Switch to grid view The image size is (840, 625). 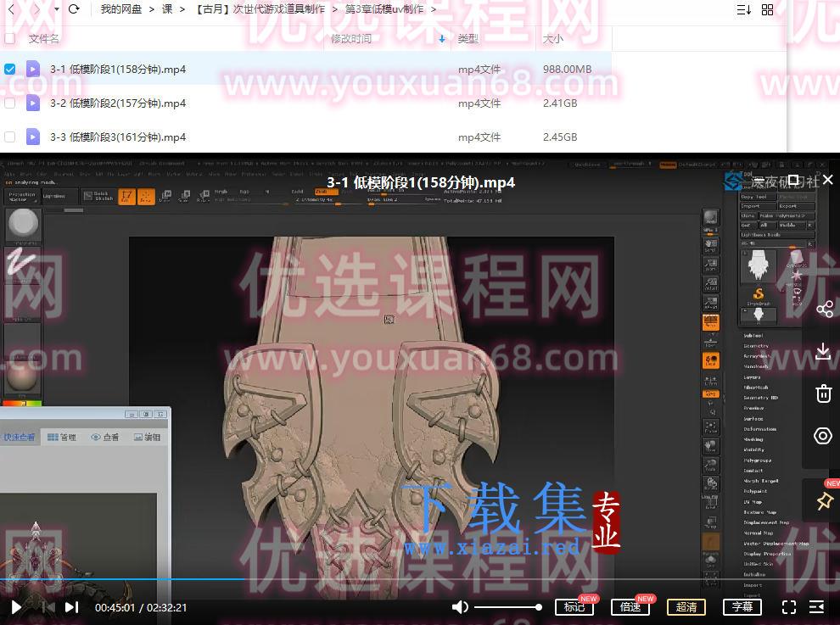pyautogui.click(x=767, y=9)
